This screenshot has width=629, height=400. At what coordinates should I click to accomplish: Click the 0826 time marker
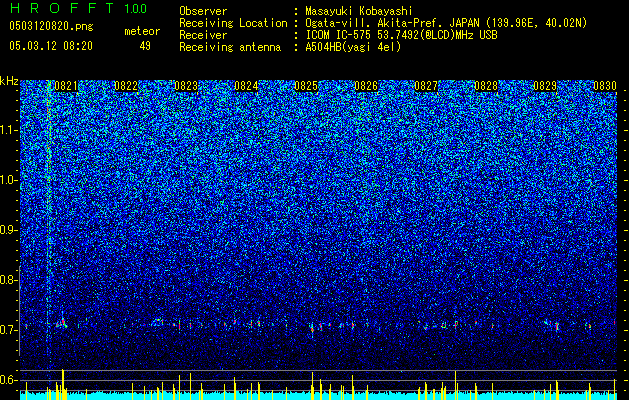tap(366, 86)
